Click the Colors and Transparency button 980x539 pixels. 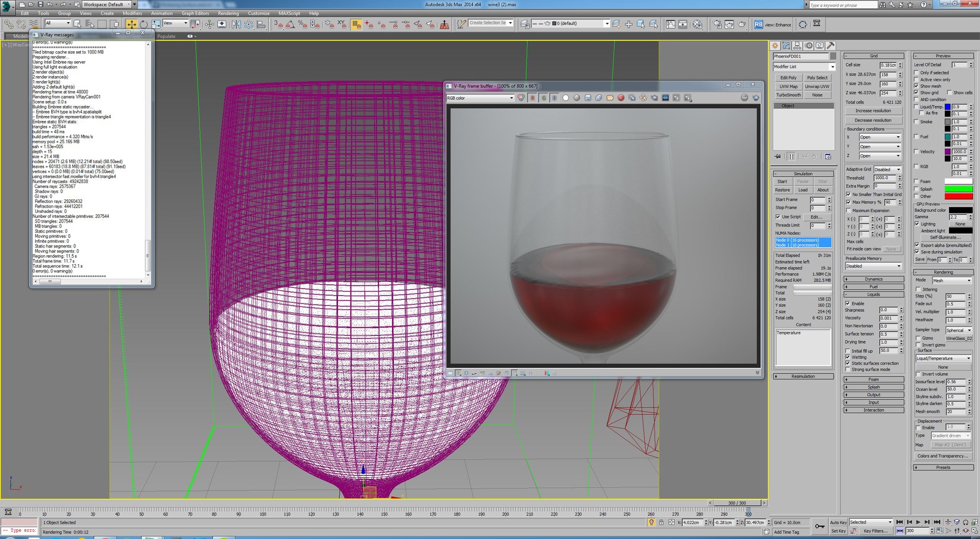943,456
